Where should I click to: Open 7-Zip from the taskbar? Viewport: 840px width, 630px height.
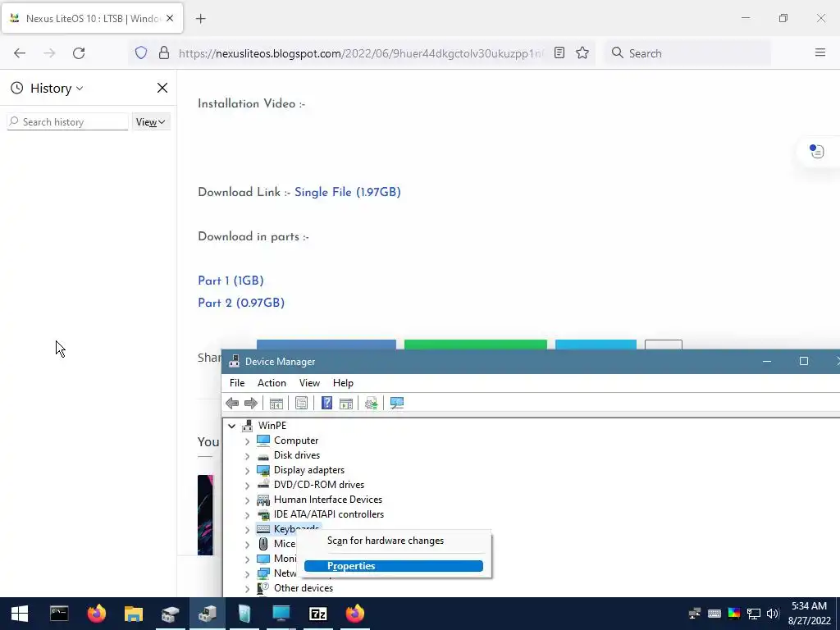pyautogui.click(x=318, y=614)
